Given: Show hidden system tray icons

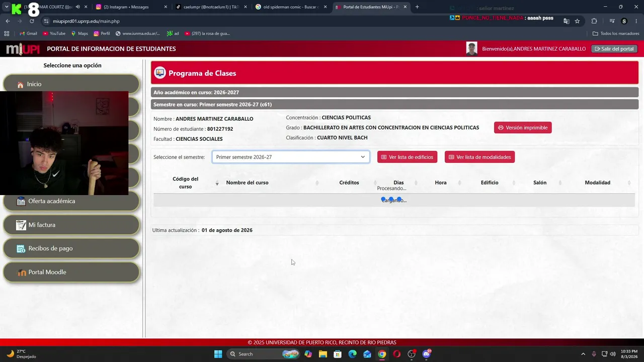Looking at the screenshot, I should 583,354.
